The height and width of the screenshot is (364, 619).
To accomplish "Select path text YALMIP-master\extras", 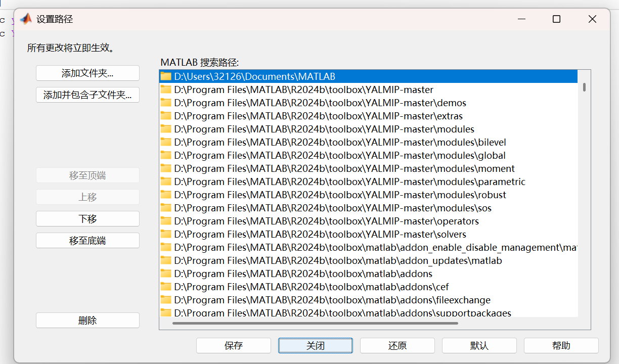I will coord(319,116).
